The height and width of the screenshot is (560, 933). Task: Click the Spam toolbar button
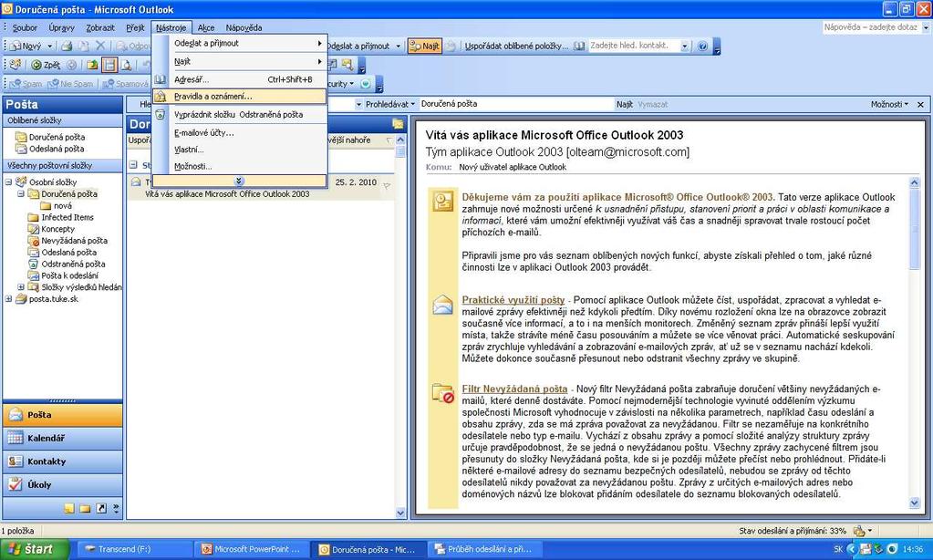point(26,84)
